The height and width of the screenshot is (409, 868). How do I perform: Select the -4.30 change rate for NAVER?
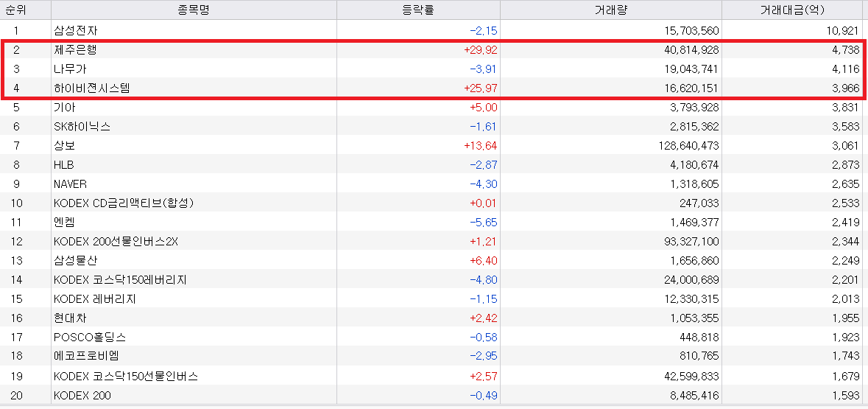pyautogui.click(x=483, y=184)
